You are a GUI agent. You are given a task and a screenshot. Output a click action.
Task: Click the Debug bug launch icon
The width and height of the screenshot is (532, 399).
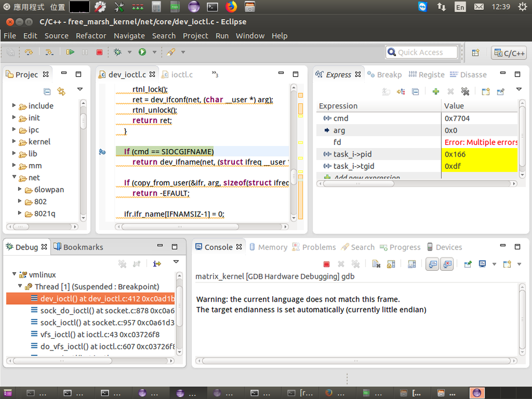pyautogui.click(x=117, y=52)
